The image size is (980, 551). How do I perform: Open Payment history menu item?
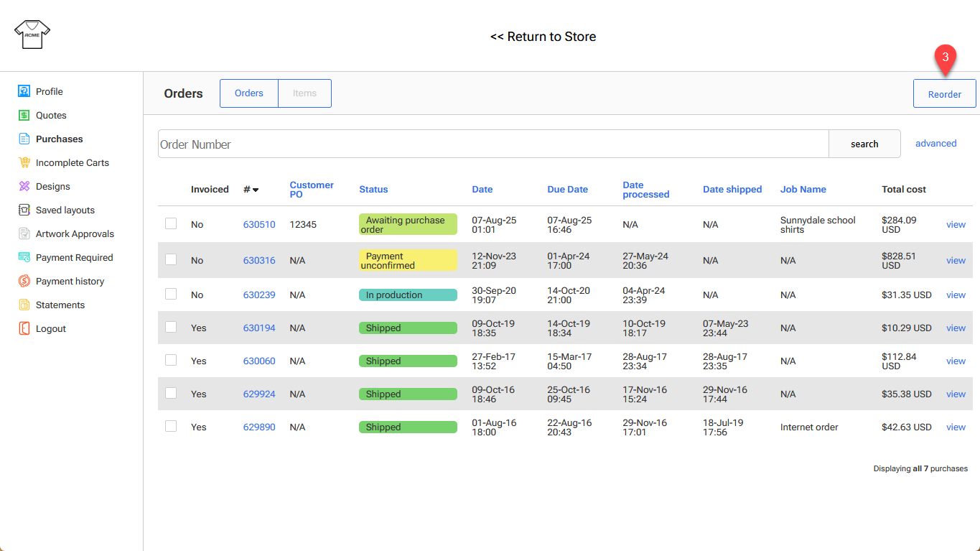coord(70,281)
